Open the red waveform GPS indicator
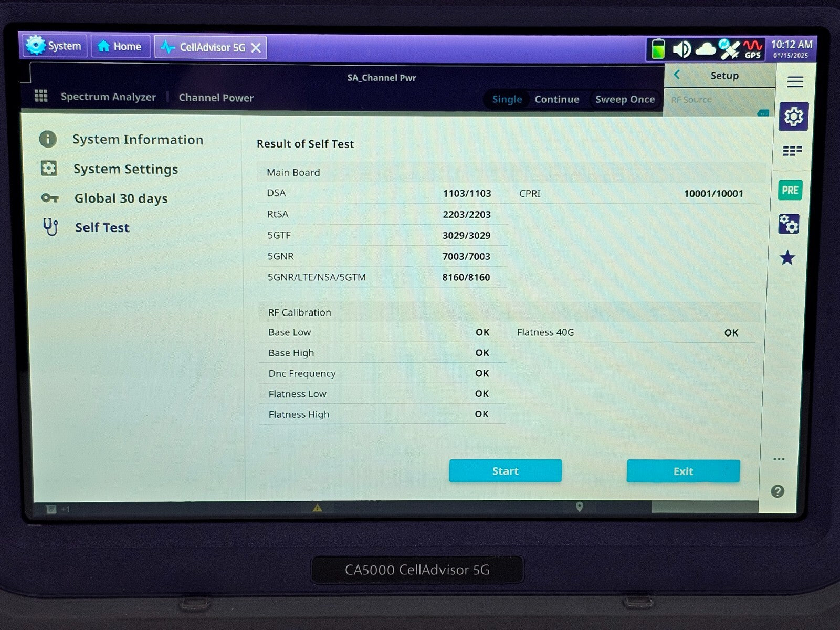Screen dimensions: 840x630 [x=752, y=49]
